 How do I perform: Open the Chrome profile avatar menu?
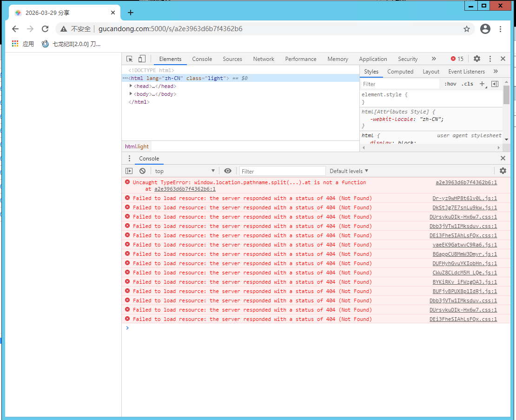pos(485,29)
